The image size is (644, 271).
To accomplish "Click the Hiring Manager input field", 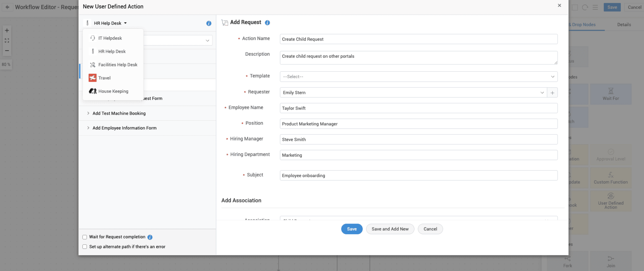I will click(419, 140).
